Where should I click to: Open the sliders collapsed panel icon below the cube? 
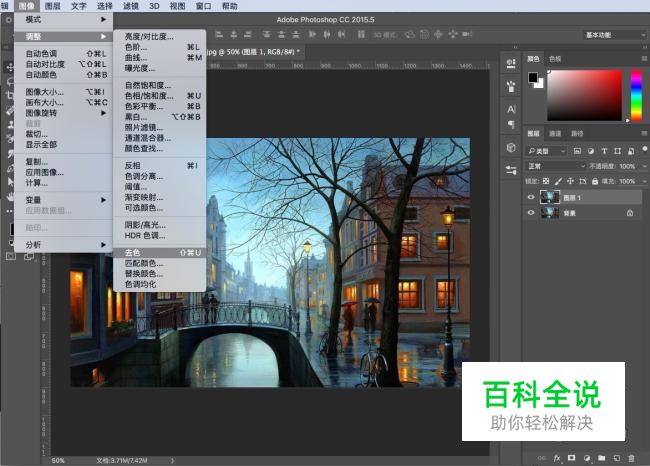(x=511, y=170)
